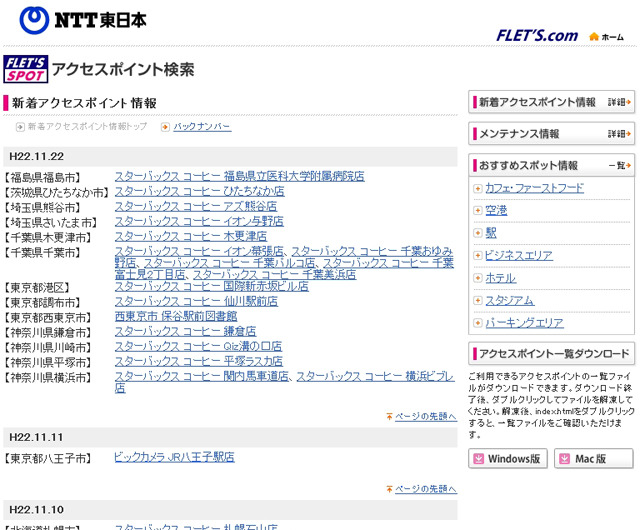Click download icon on Mac版 button
640x530 pixels.
pos(564,459)
